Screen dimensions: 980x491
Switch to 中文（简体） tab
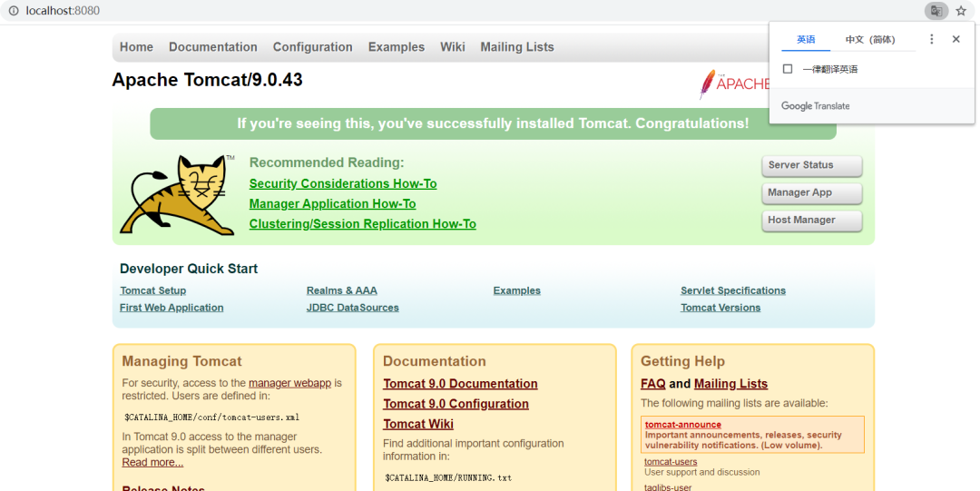click(870, 39)
